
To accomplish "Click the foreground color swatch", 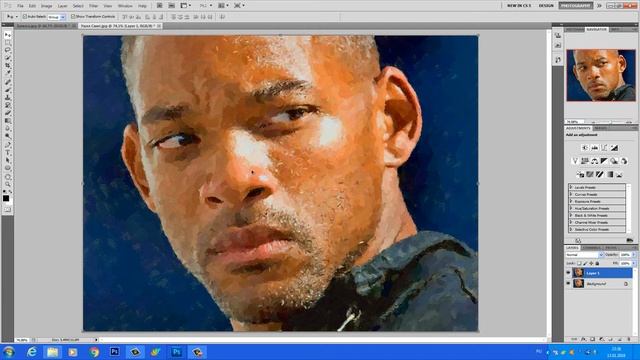I will click(x=6, y=198).
